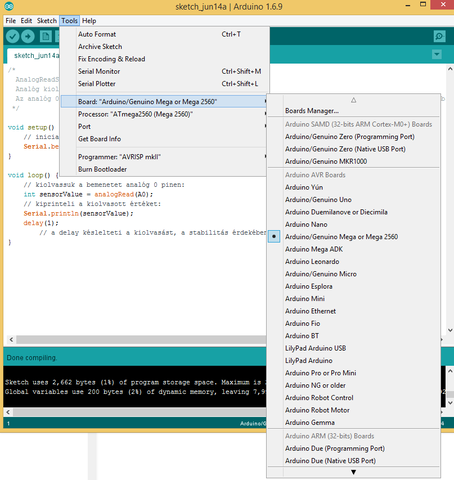Select Arduino/Genuino Uno board

click(x=354, y=200)
